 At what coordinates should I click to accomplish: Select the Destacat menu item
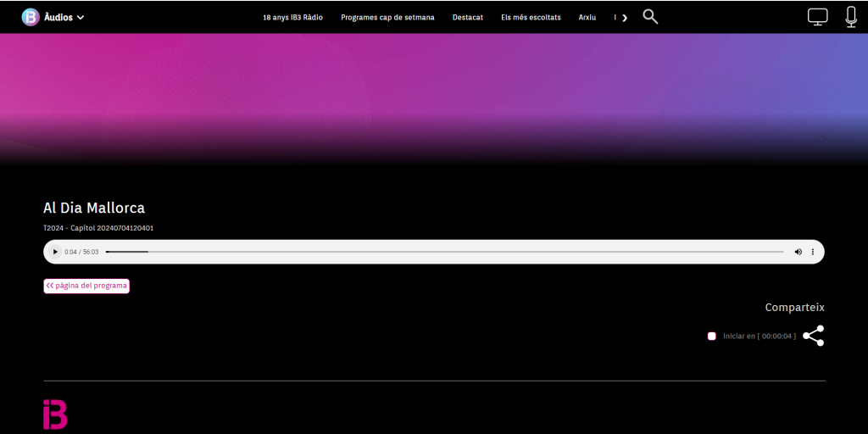(x=467, y=17)
